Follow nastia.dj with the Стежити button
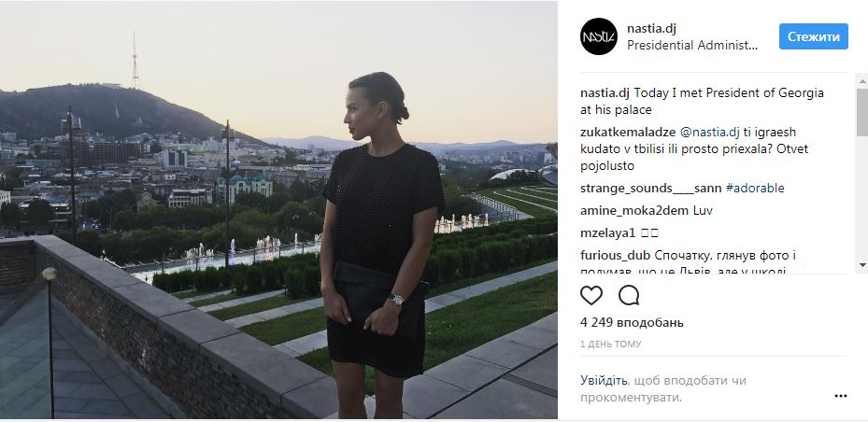Screen dimensions: 868x422 point(813,36)
